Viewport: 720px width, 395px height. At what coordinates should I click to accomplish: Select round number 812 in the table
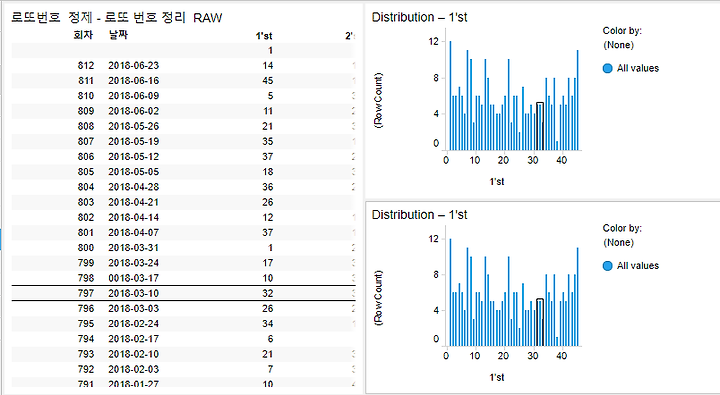tap(86, 66)
